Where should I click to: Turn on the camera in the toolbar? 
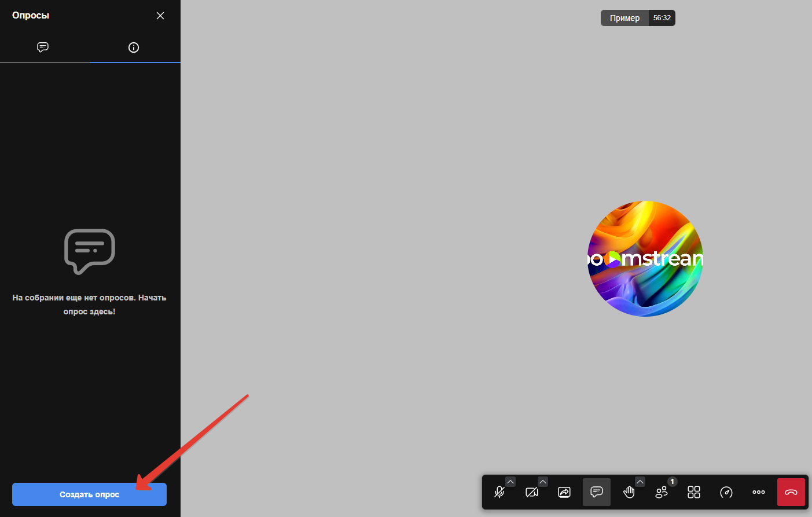532,492
